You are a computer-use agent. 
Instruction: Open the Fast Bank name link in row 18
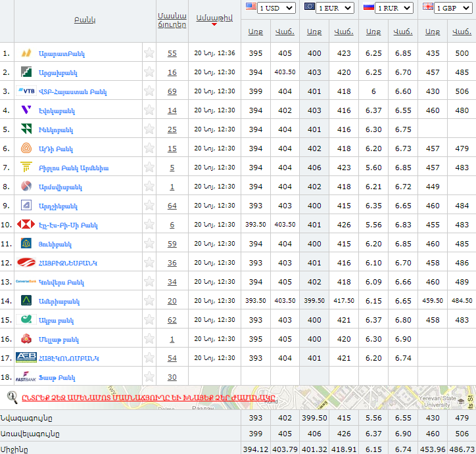(x=57, y=378)
